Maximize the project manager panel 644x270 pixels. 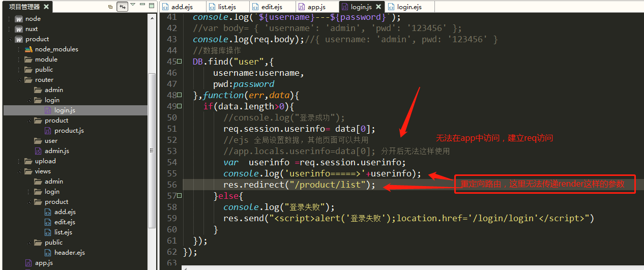click(152, 6)
